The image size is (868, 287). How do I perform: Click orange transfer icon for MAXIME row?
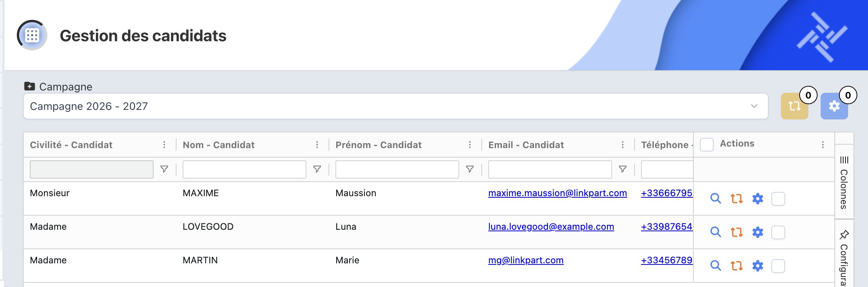737,198
